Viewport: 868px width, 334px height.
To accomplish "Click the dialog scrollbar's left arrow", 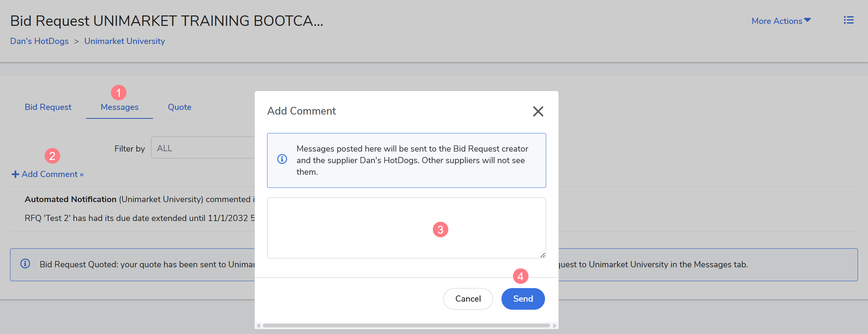I will (258, 326).
